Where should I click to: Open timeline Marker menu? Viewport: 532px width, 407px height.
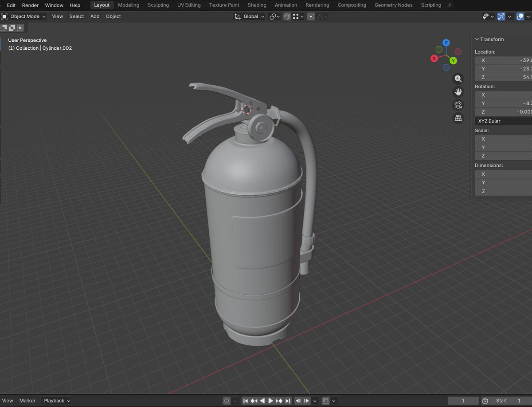coord(27,401)
